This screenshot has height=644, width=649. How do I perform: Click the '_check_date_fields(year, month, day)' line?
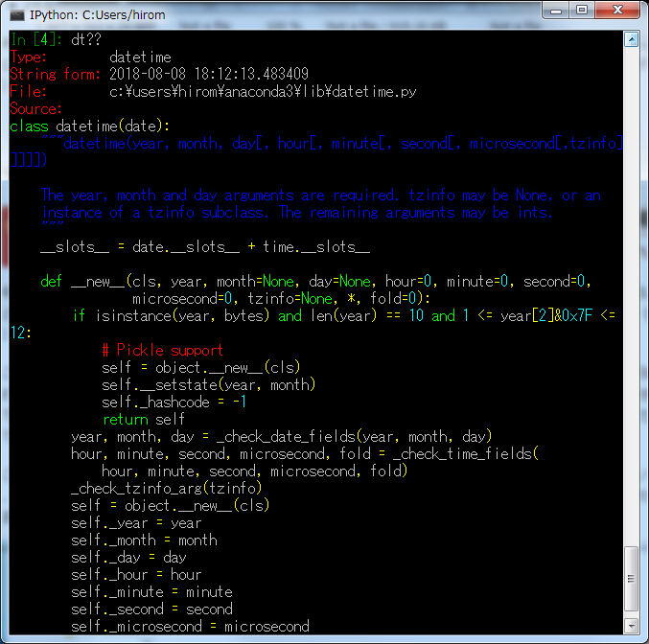tap(282, 437)
